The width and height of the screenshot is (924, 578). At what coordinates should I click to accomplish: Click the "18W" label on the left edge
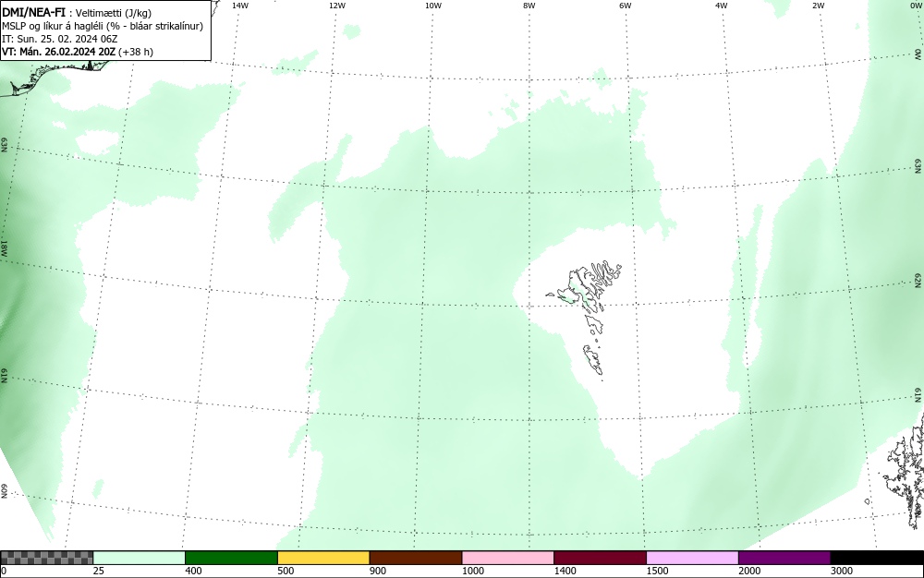coord(4,247)
